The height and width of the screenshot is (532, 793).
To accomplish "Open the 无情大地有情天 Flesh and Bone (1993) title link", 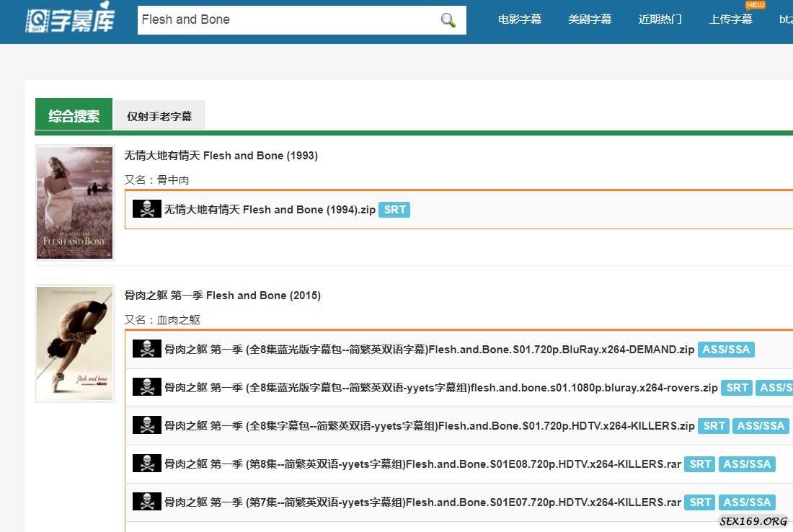I will (x=221, y=156).
